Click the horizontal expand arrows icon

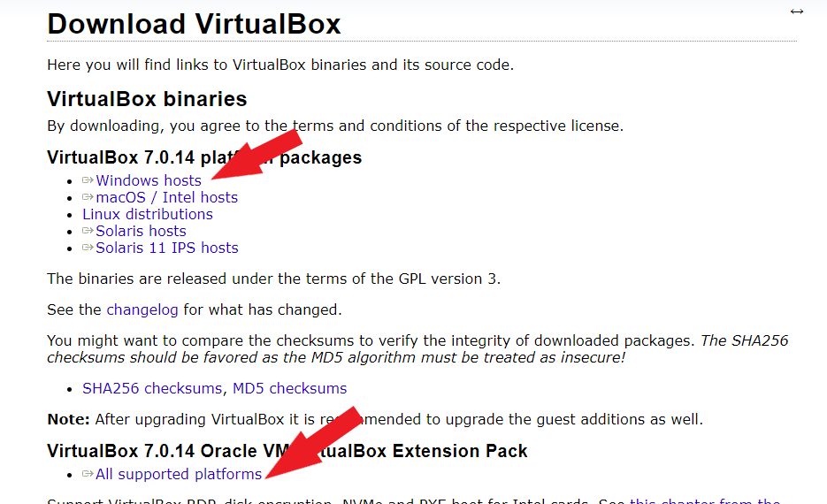pos(796,11)
